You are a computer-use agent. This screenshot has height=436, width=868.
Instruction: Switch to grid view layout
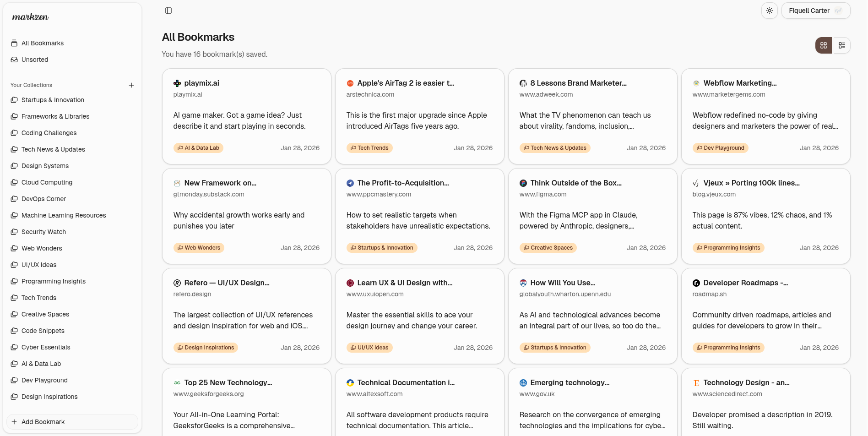tap(823, 45)
